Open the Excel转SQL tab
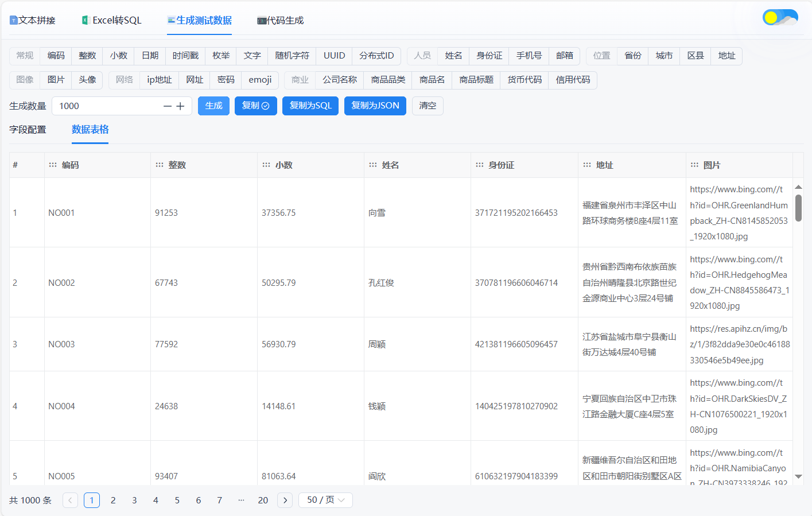812x516 pixels. [111, 20]
